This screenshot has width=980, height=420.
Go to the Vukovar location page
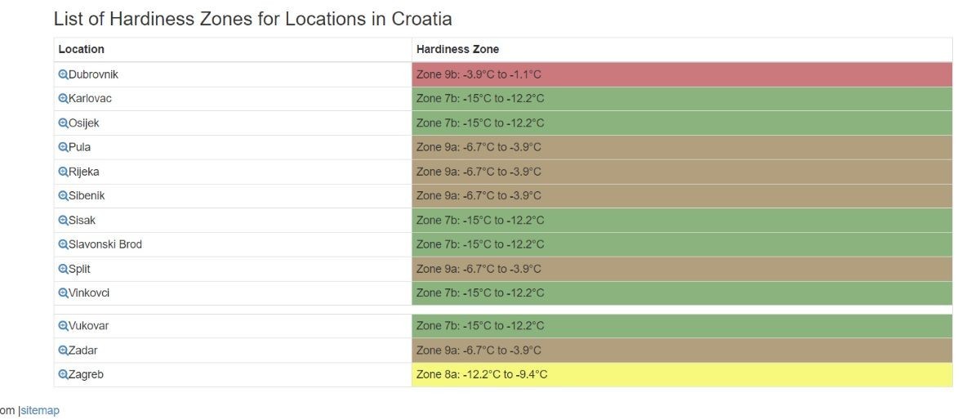point(88,326)
